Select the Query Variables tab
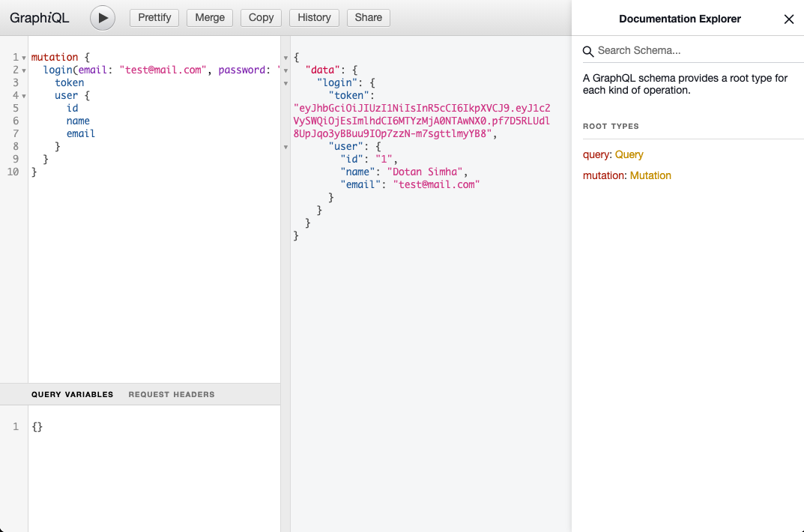Image resolution: width=804 pixels, height=532 pixels. click(x=72, y=395)
